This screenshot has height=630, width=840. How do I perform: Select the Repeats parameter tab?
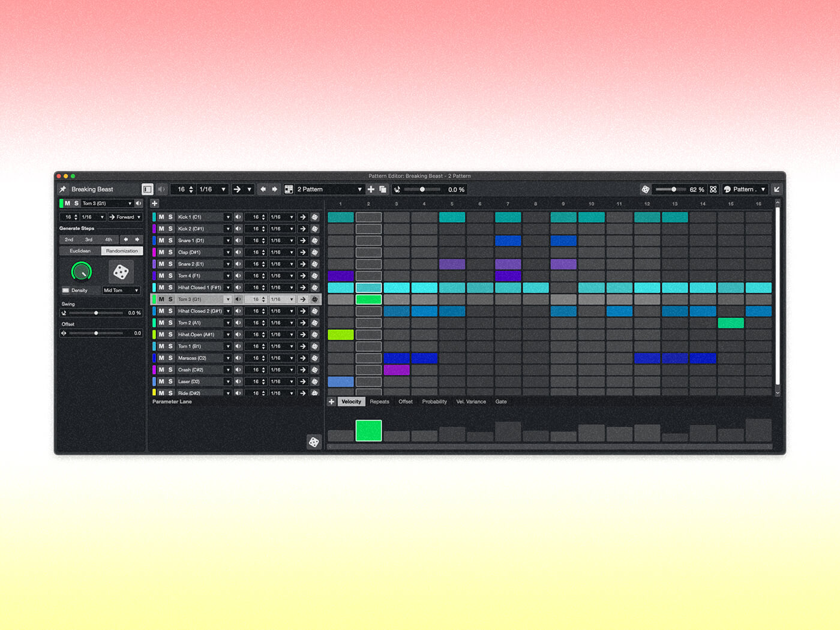click(x=379, y=401)
